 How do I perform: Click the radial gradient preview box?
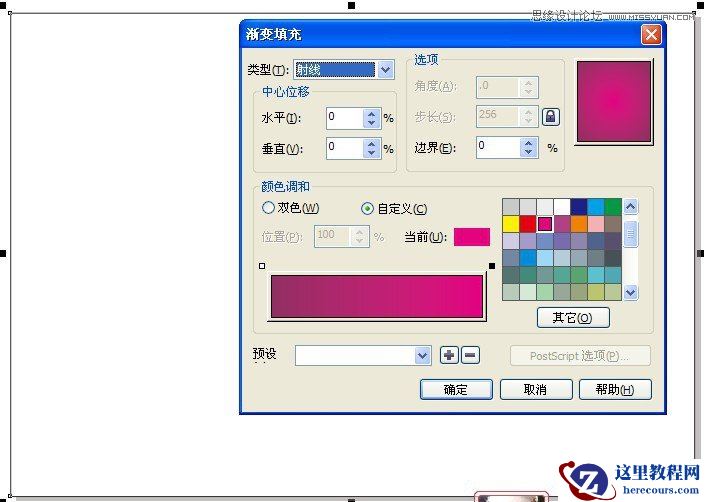(x=614, y=101)
